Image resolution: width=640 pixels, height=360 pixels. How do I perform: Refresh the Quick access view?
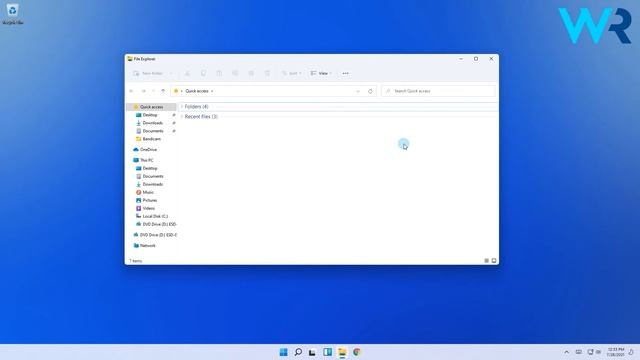point(370,91)
